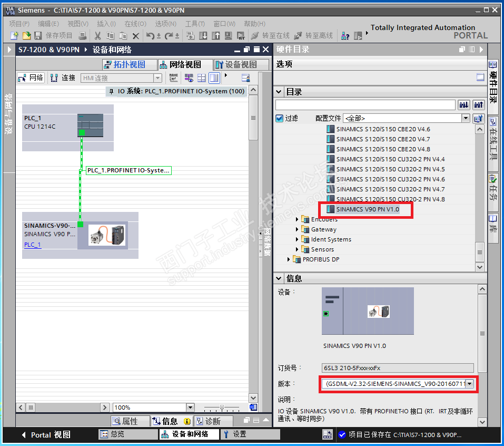Screen dimensions: 504x446
Task: Open the 诊断 diagnostics tab
Action: [212, 421]
